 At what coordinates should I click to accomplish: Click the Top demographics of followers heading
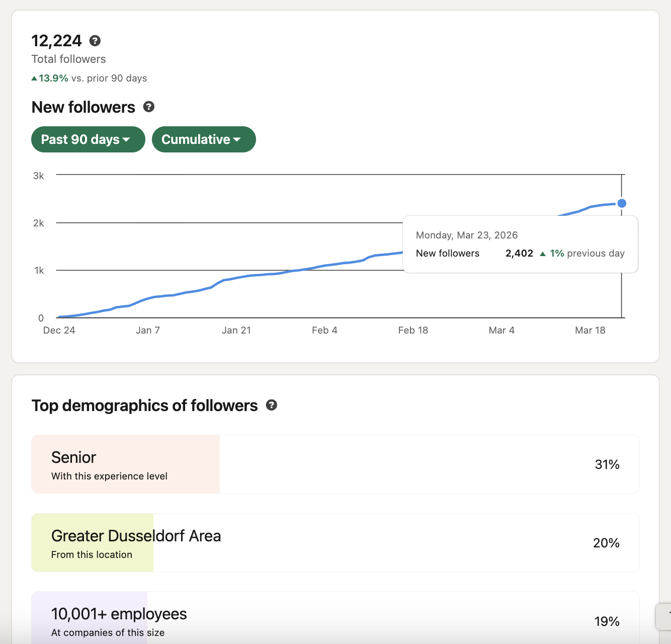[144, 405]
